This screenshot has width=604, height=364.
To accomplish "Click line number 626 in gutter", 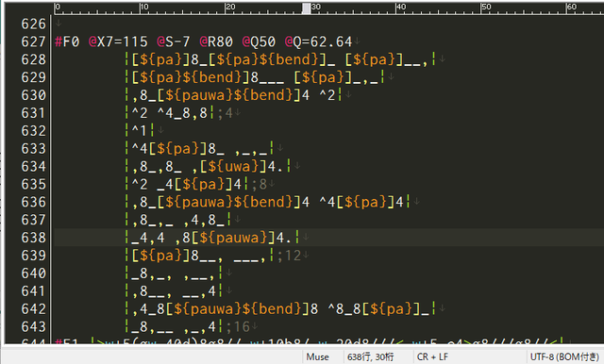I will pos(34,24).
